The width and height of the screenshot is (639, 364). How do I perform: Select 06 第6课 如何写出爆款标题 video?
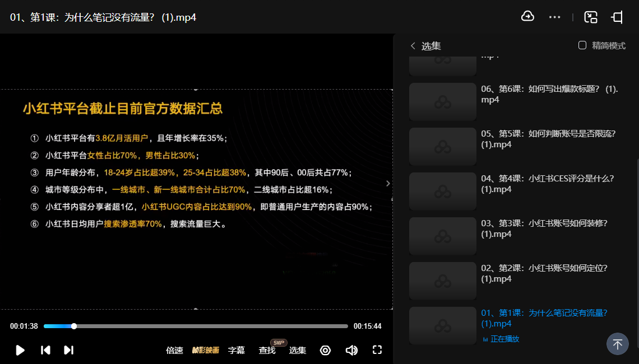(x=549, y=94)
